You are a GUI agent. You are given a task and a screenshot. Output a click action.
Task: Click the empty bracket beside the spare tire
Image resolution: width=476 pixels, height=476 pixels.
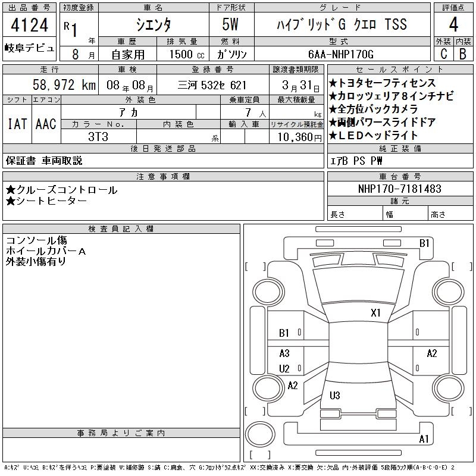click(260, 455)
